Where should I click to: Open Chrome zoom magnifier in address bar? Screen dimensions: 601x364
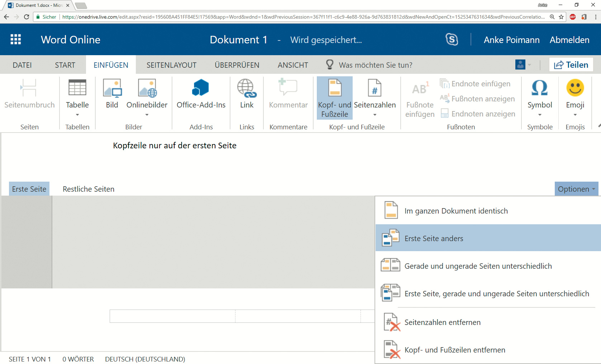pyautogui.click(x=552, y=17)
